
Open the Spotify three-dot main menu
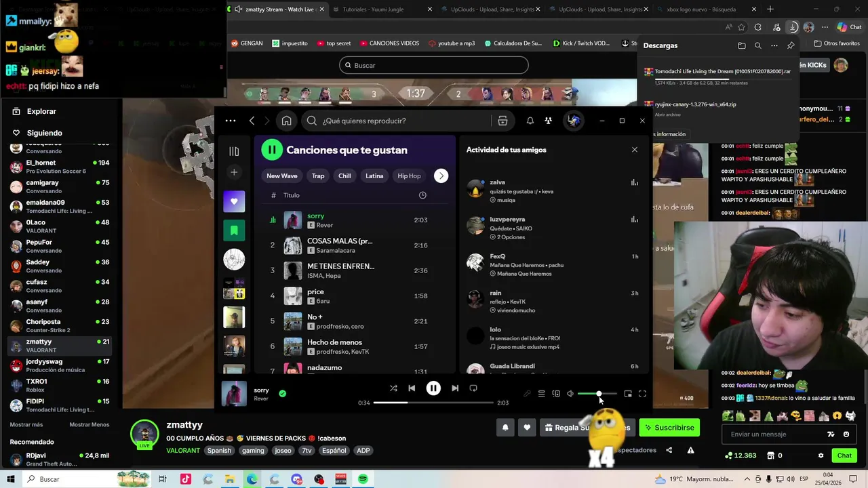pyautogui.click(x=231, y=121)
